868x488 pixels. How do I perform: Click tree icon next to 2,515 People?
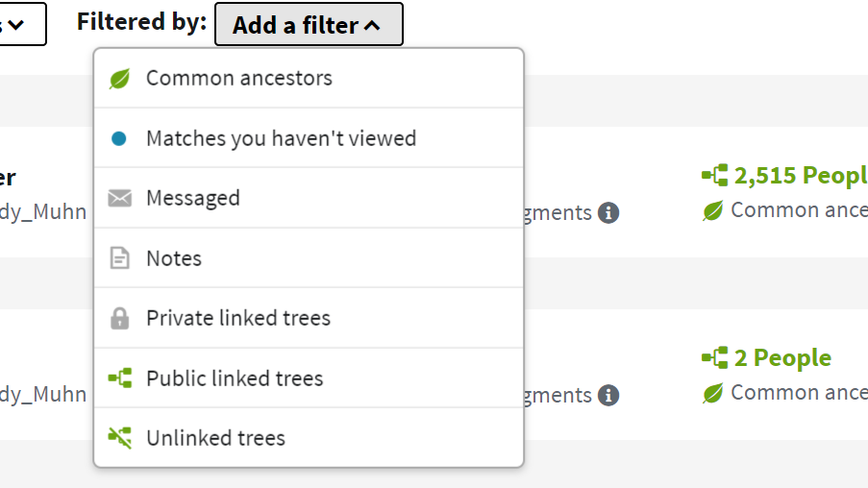click(x=714, y=176)
